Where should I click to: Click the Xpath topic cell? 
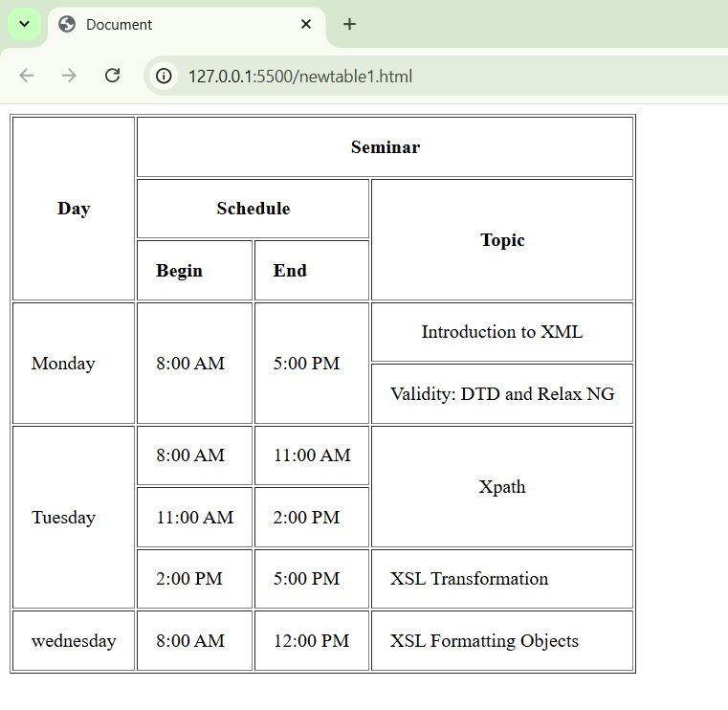[x=502, y=487]
